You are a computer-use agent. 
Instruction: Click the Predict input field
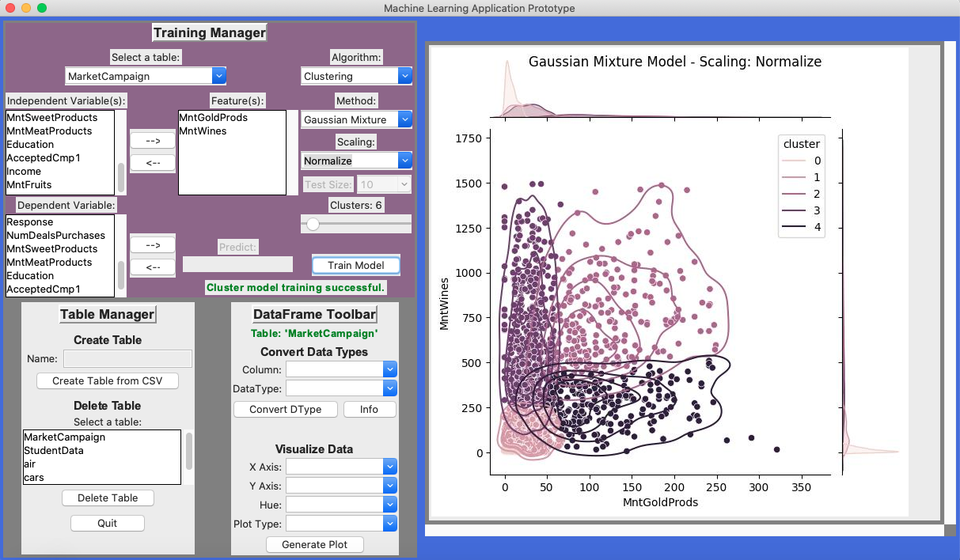(237, 264)
